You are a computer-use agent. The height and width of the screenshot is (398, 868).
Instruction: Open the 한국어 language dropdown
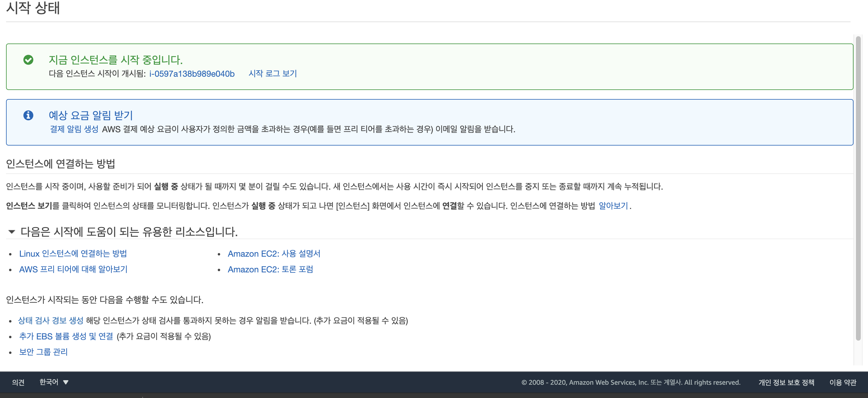49,382
